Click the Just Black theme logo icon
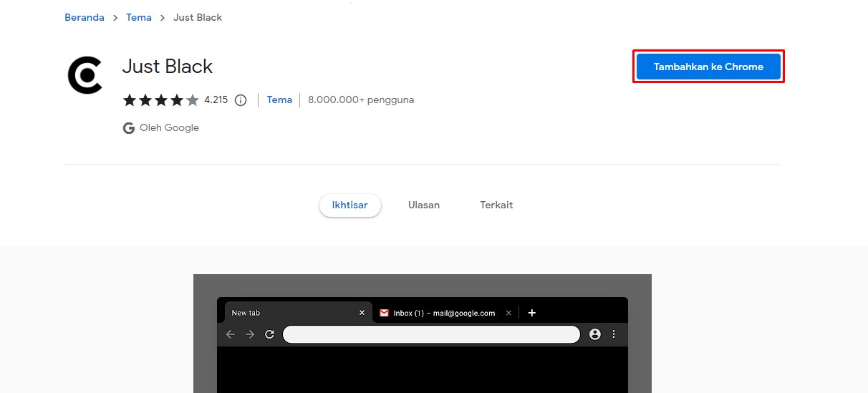868x393 pixels. pos(85,76)
